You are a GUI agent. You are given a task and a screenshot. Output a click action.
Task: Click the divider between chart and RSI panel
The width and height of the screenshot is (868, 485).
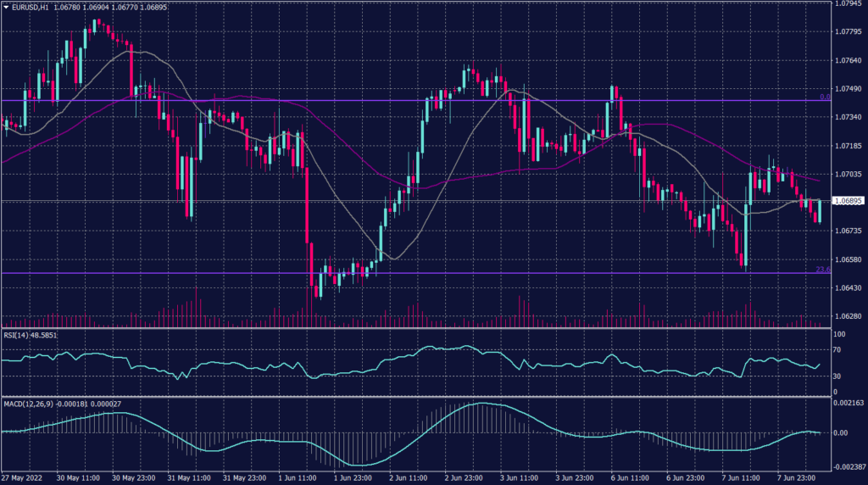click(415, 328)
